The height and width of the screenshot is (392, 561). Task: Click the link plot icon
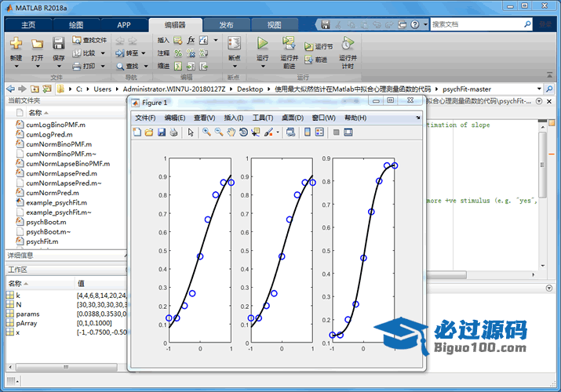point(291,132)
